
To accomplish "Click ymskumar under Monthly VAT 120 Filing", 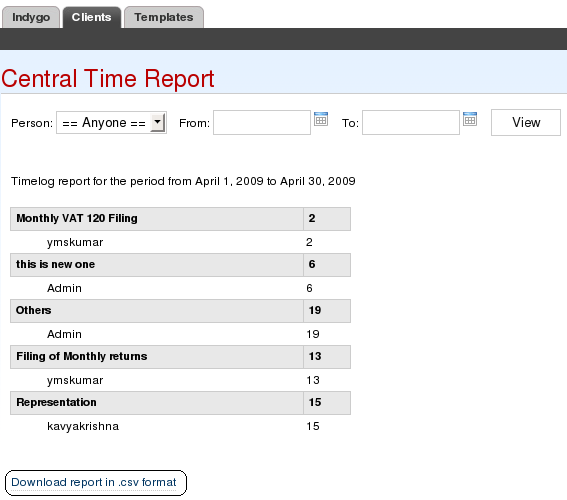I will (75, 242).
